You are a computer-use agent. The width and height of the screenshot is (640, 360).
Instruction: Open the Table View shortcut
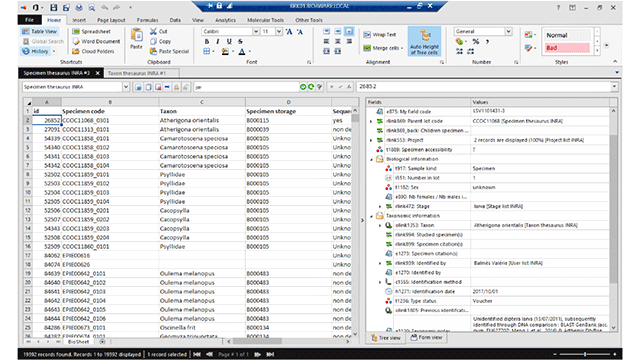(40, 31)
